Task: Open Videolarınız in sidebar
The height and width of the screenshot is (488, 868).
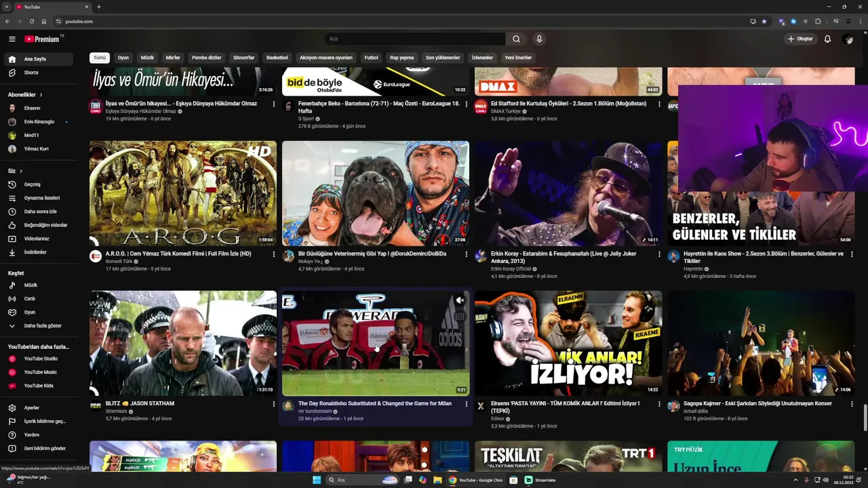Action: [39, 239]
